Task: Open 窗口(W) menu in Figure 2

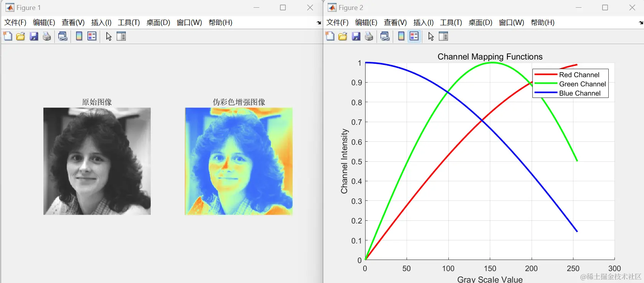Action: 512,23
